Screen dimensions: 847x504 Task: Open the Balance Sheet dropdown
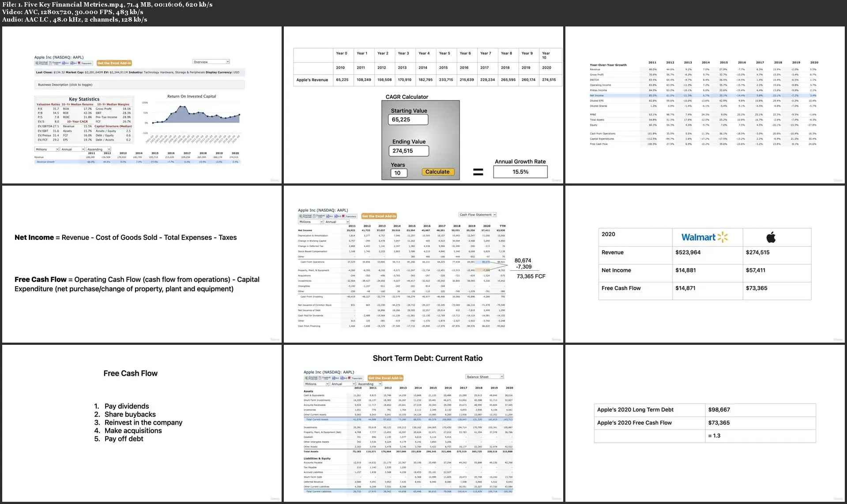tap(485, 377)
